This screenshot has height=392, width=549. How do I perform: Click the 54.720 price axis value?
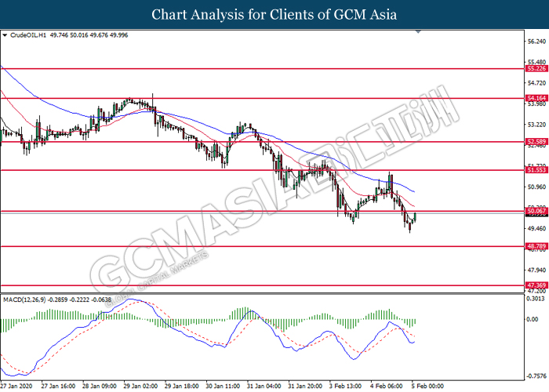click(x=536, y=83)
